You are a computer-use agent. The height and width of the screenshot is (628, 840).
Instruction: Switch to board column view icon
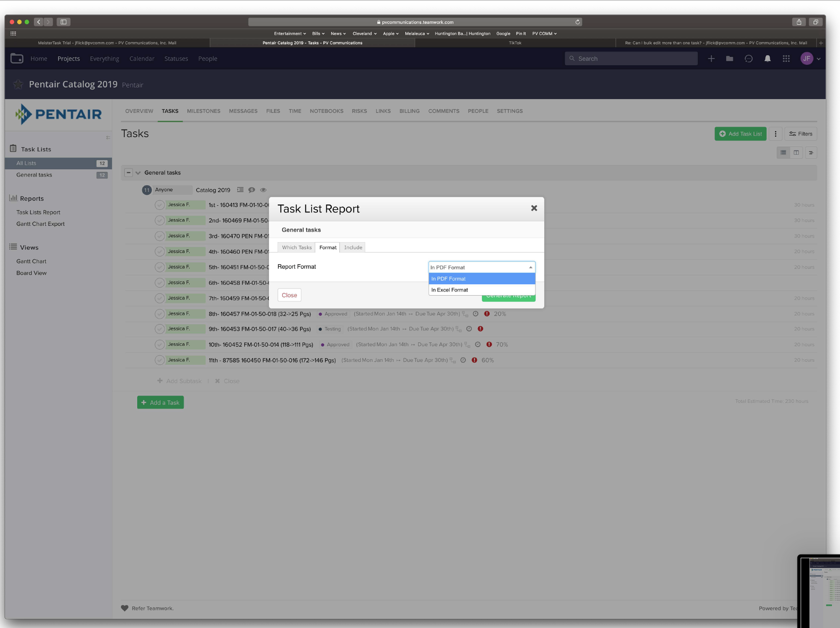click(x=796, y=153)
